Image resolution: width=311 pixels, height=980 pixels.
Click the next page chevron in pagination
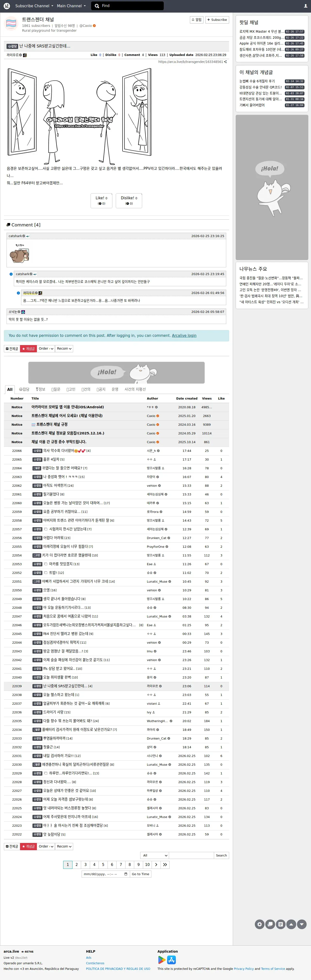click(156, 864)
